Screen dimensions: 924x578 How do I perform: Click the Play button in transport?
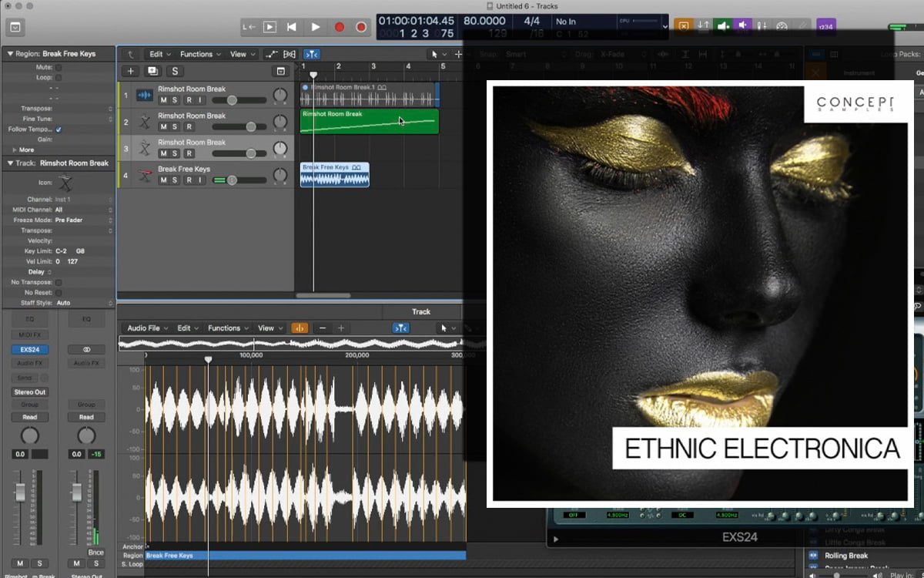[x=315, y=27]
